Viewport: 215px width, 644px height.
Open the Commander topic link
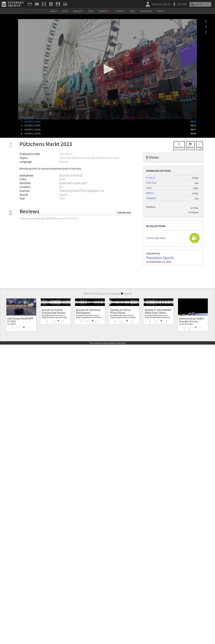[x=87, y=158]
